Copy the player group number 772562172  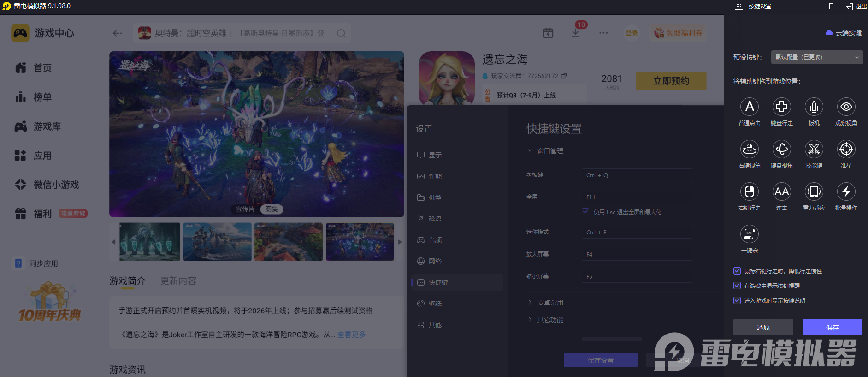[x=564, y=76]
